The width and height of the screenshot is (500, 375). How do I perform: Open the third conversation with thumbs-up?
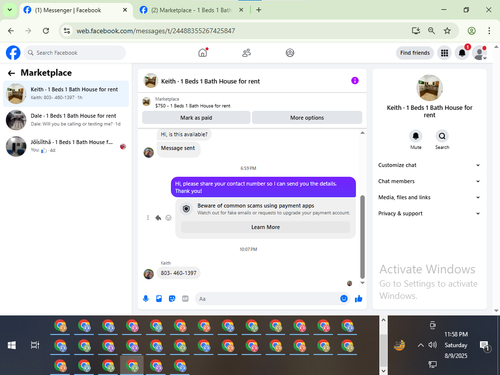click(x=66, y=146)
